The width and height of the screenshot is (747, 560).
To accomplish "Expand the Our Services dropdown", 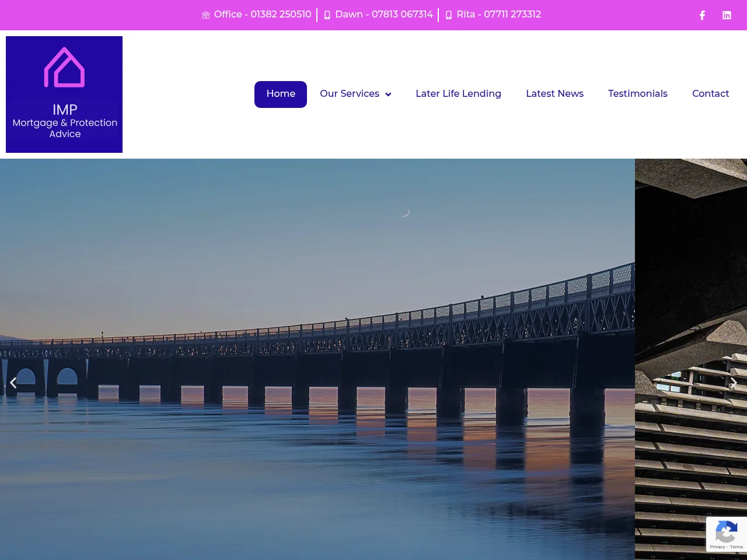I will tap(350, 94).
